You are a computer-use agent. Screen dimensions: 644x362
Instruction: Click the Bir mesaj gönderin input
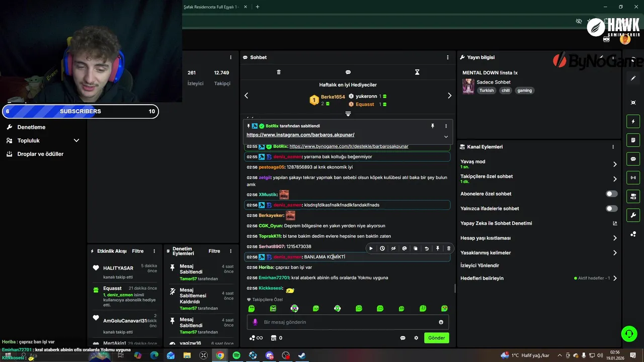tap(348, 322)
